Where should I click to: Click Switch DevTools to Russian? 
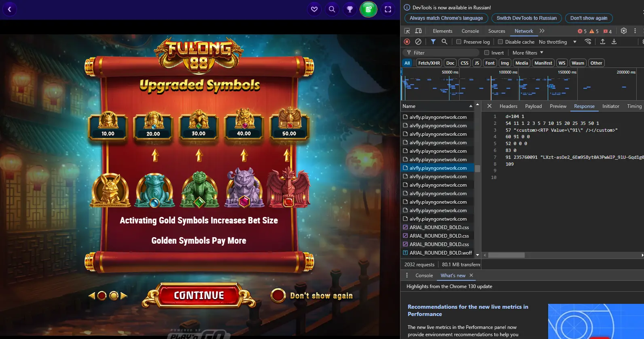pos(527,18)
